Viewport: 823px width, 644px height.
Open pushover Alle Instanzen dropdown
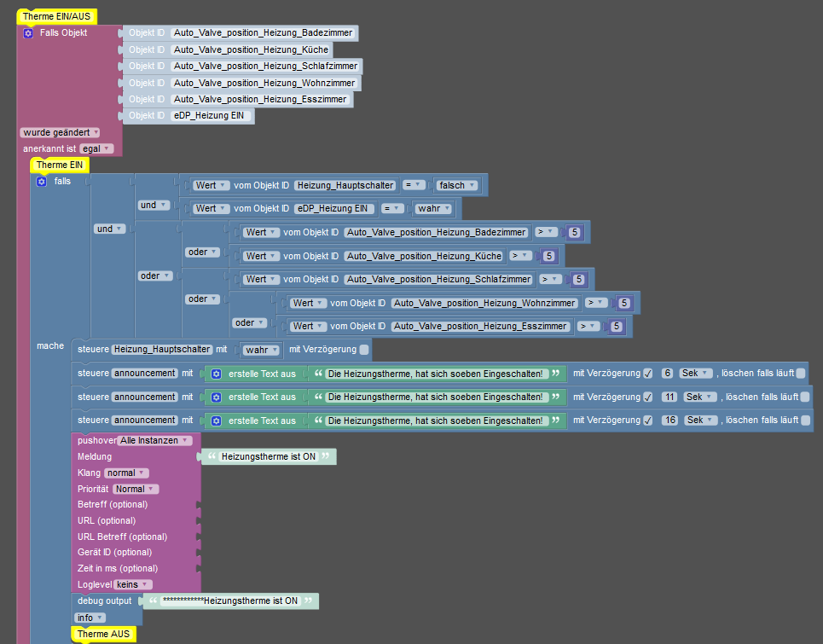pyautogui.click(x=154, y=440)
